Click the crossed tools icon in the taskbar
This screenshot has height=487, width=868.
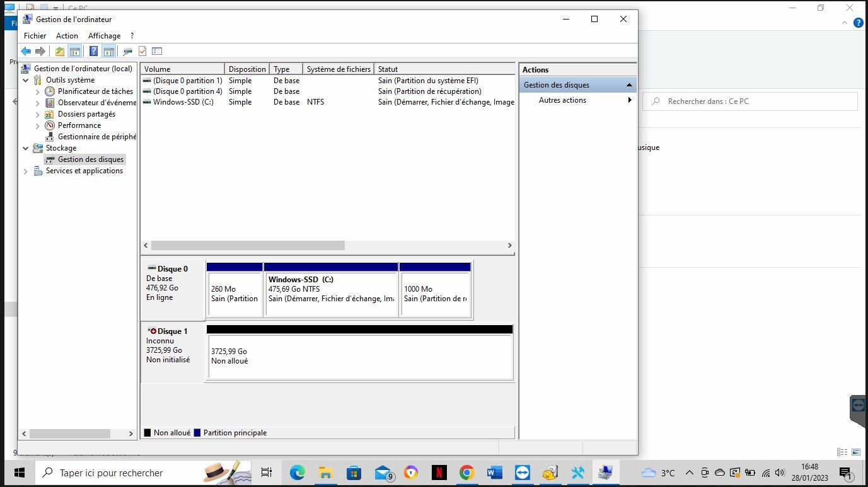[x=577, y=473]
